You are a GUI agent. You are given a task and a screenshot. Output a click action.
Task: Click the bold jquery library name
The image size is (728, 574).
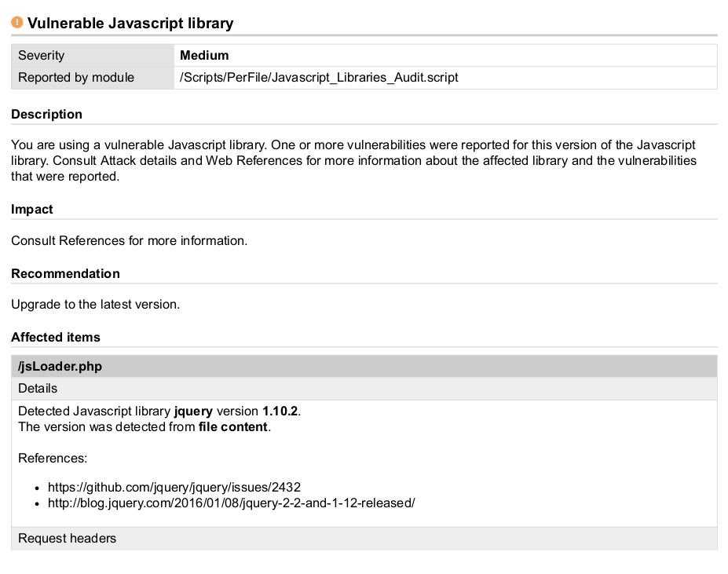[x=193, y=411]
